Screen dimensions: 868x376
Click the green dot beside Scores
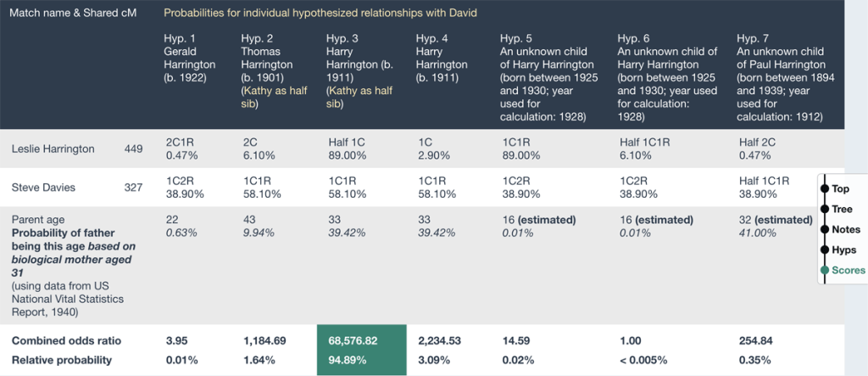click(x=823, y=270)
